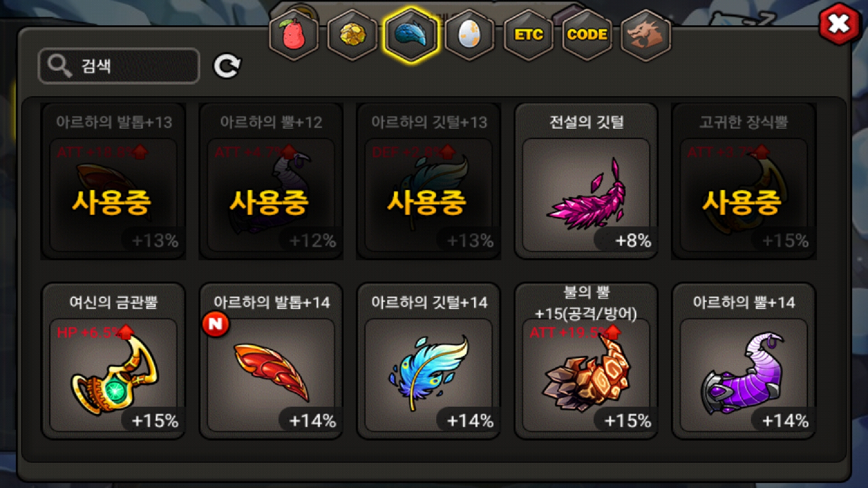Open the gold nugget category tab
This screenshot has width=868, height=488.
[352, 35]
